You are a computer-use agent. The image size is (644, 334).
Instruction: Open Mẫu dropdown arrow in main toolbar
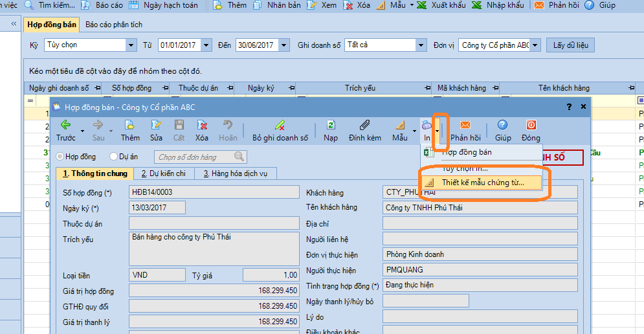tap(412, 5)
